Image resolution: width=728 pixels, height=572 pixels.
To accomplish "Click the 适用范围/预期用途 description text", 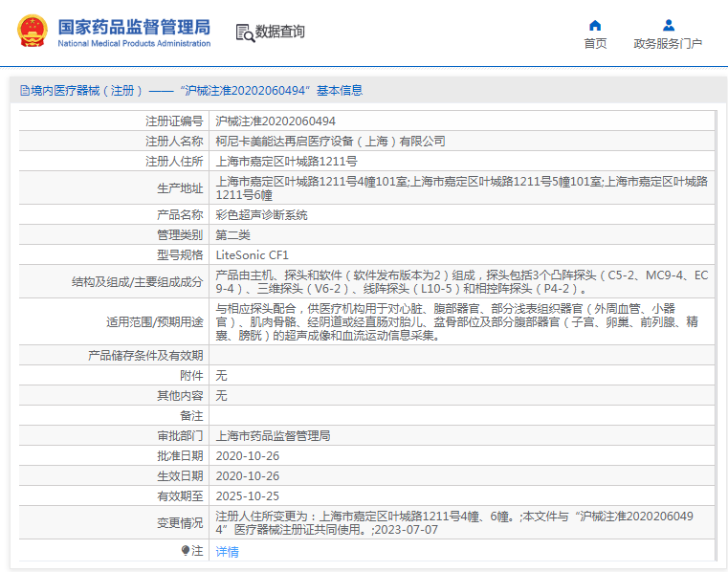I will point(457,321).
